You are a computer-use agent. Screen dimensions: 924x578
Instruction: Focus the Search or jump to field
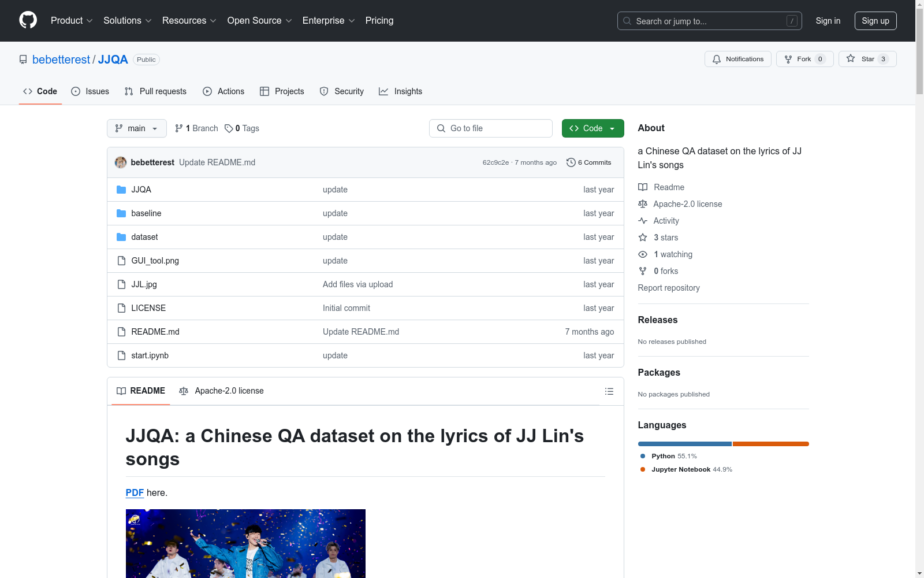[710, 21]
